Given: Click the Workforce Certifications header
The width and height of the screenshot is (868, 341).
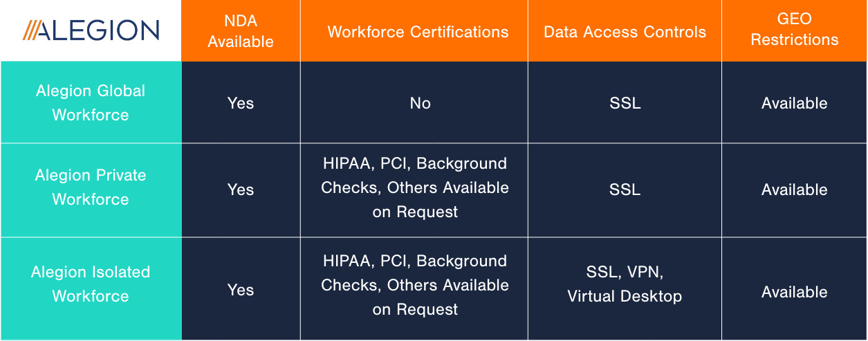Looking at the screenshot, I should point(418,32).
